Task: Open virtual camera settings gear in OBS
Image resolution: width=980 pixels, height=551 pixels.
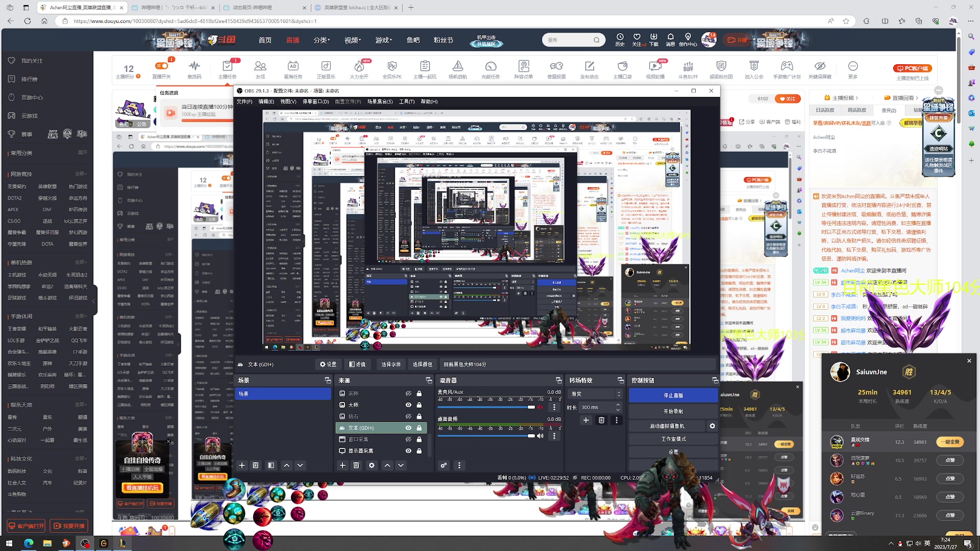Action: pos(712,425)
